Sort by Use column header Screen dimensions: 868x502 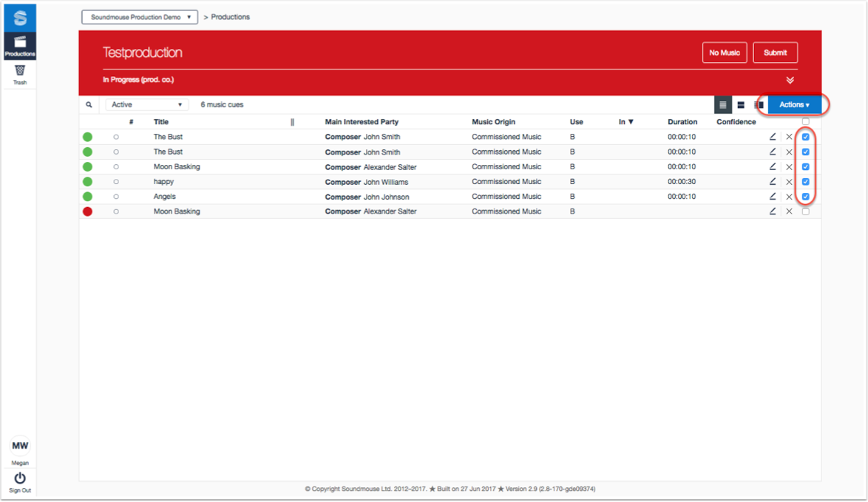coord(576,122)
